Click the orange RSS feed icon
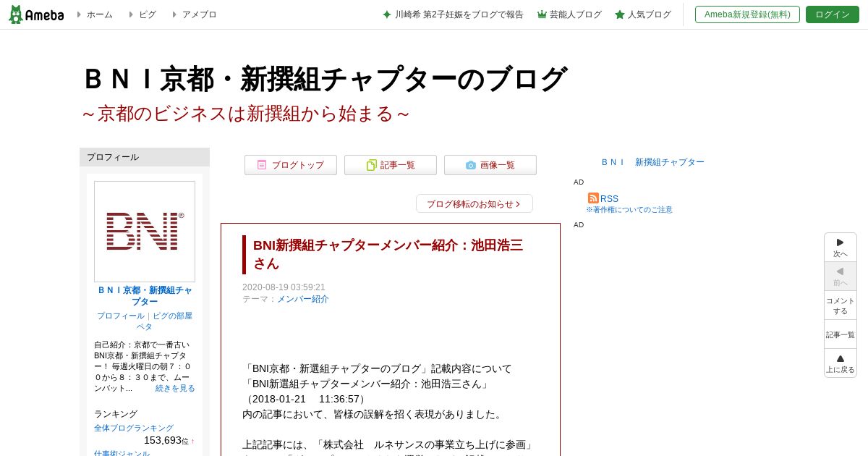Screen dimensions: 868x456 tap(593, 198)
